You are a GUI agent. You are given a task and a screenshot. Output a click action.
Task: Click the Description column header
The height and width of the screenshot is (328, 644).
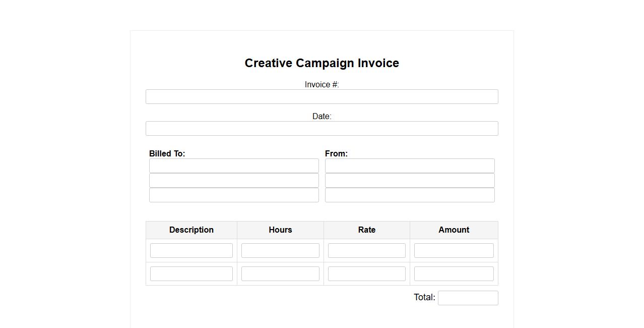pos(191,230)
